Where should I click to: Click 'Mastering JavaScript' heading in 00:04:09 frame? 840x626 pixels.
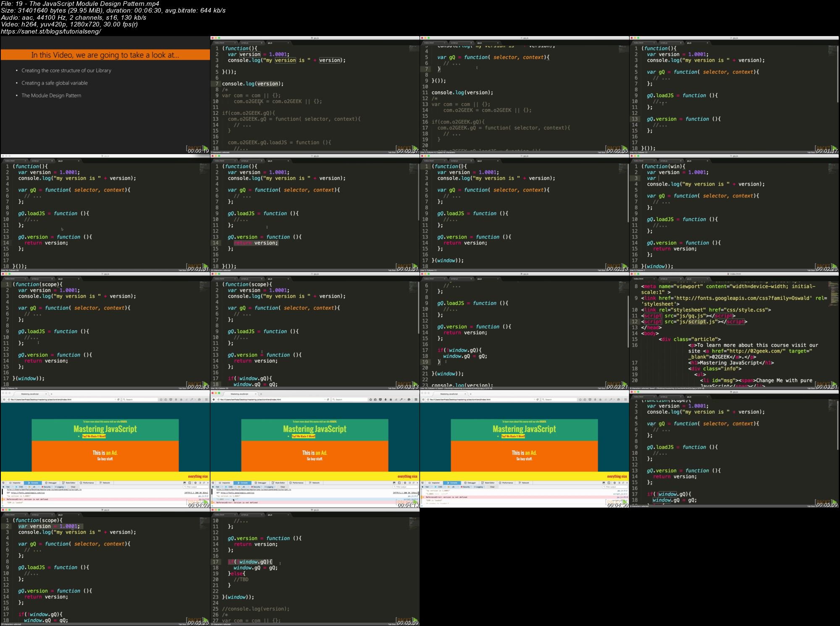105,429
